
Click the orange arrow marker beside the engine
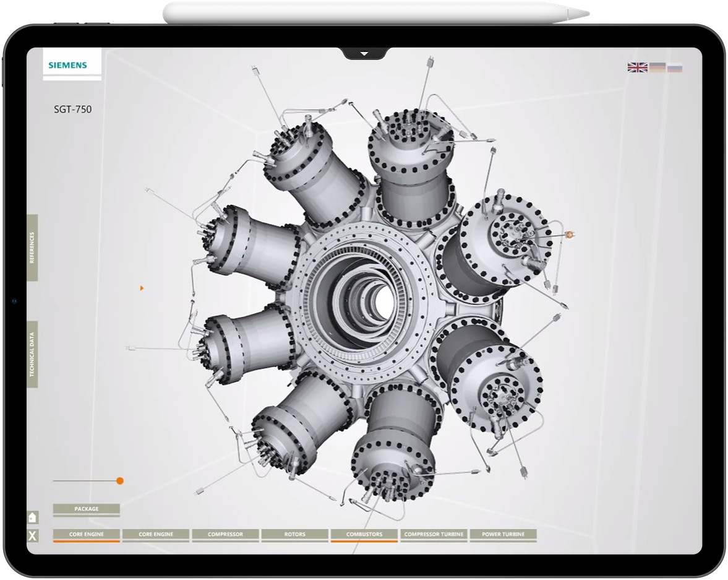click(x=142, y=287)
